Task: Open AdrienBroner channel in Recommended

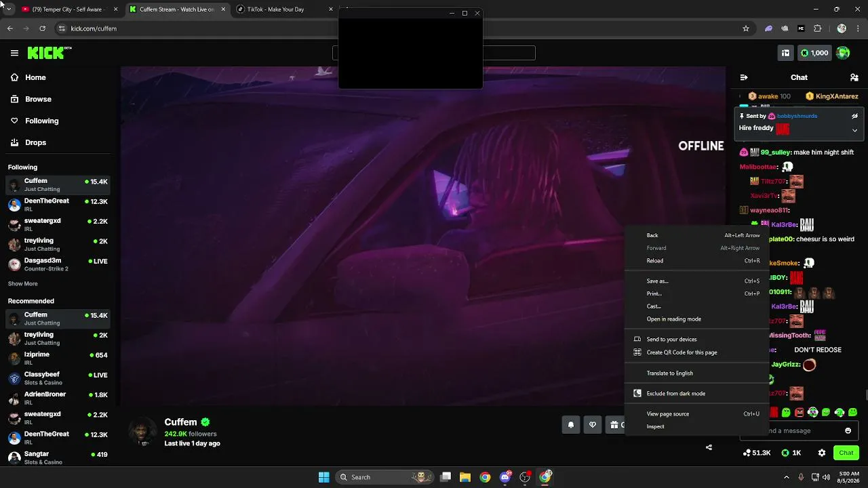Action: click(x=58, y=398)
